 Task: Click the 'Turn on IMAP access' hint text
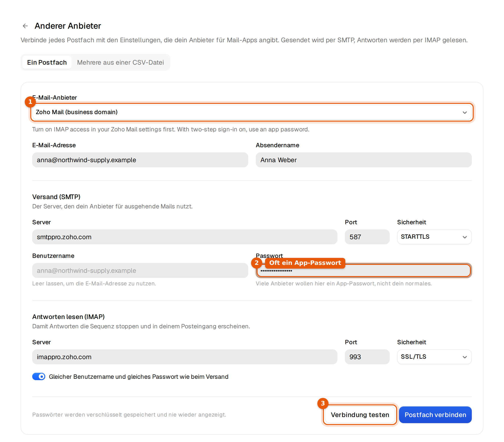pos(171,129)
